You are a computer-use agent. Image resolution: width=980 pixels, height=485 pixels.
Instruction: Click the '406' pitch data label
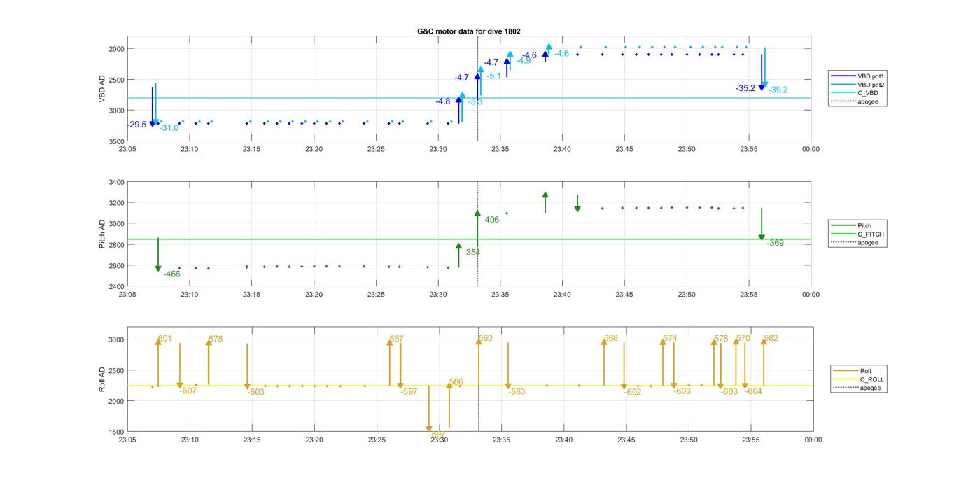pyautogui.click(x=492, y=220)
